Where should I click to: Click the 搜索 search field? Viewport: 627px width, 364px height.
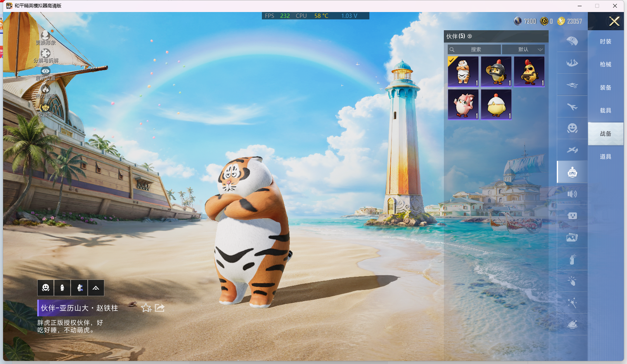(x=474, y=50)
